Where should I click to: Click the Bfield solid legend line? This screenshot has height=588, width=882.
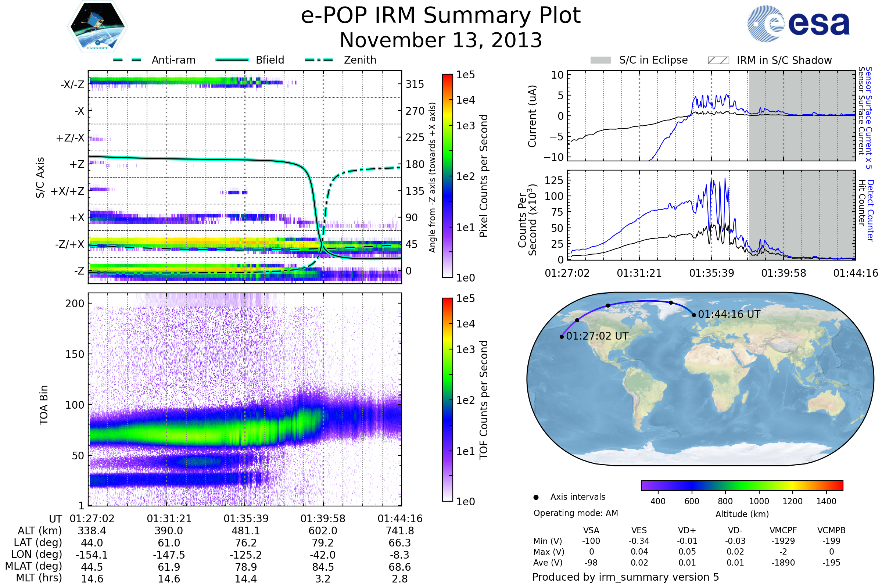pyautogui.click(x=232, y=60)
